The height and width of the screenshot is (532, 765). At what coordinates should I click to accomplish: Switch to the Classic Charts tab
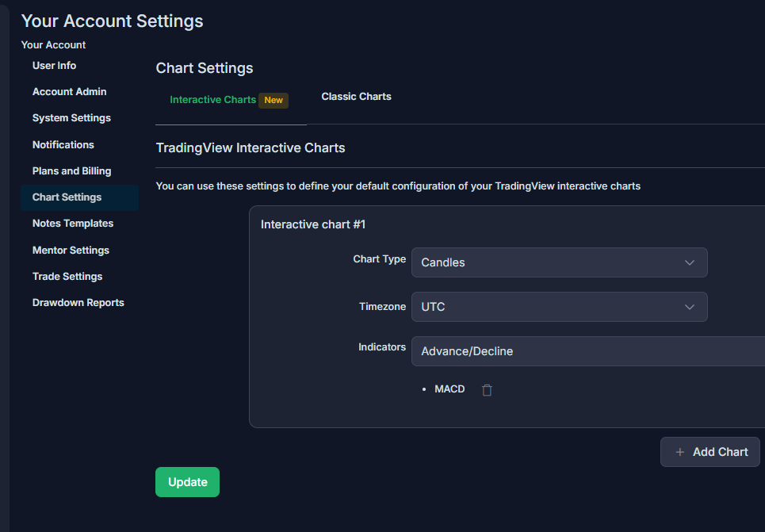click(356, 97)
